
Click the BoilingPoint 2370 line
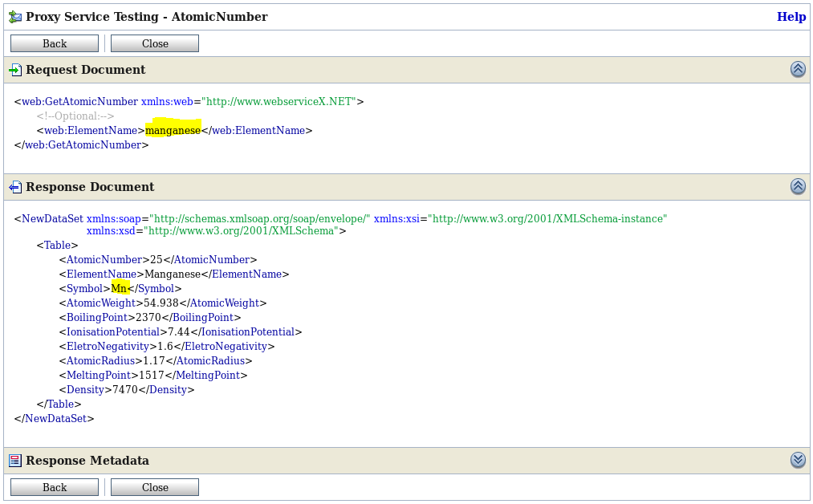pyautogui.click(x=150, y=317)
